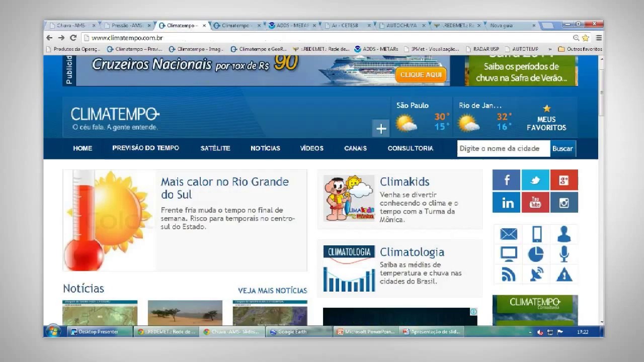Open the São Paulo weather forecast widget
The height and width of the screenshot is (362, 644).
point(422,118)
